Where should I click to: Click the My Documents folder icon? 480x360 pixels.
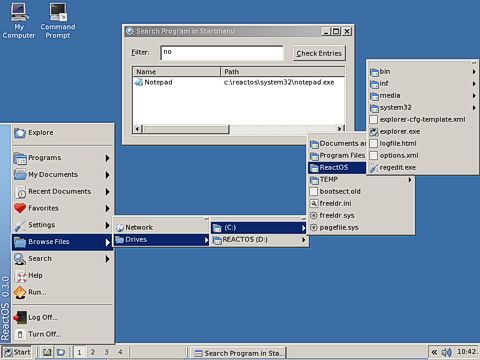point(20,175)
